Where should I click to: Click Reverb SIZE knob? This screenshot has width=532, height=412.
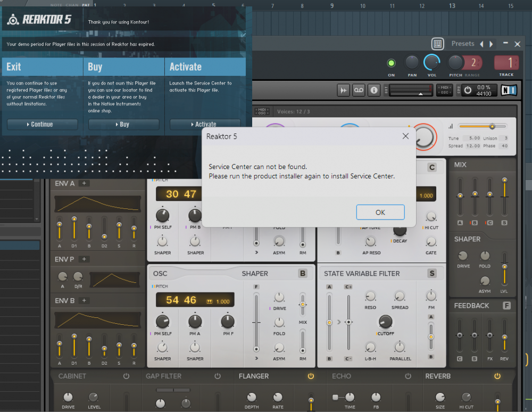pyautogui.click(x=440, y=397)
